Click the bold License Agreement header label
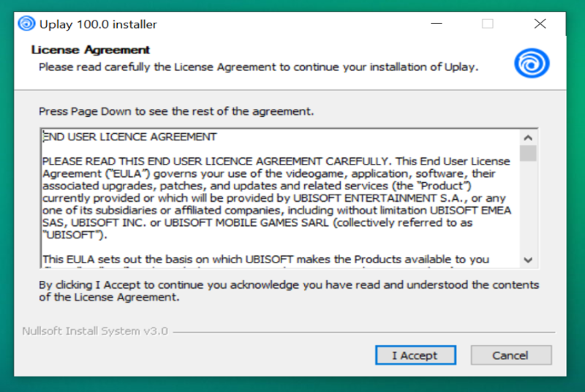 click(91, 50)
